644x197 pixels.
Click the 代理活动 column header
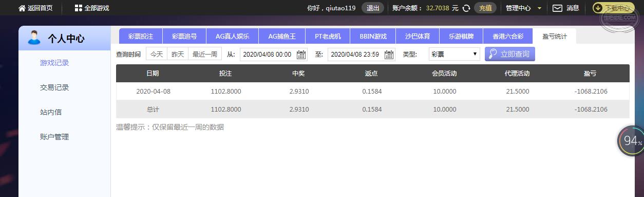click(517, 74)
